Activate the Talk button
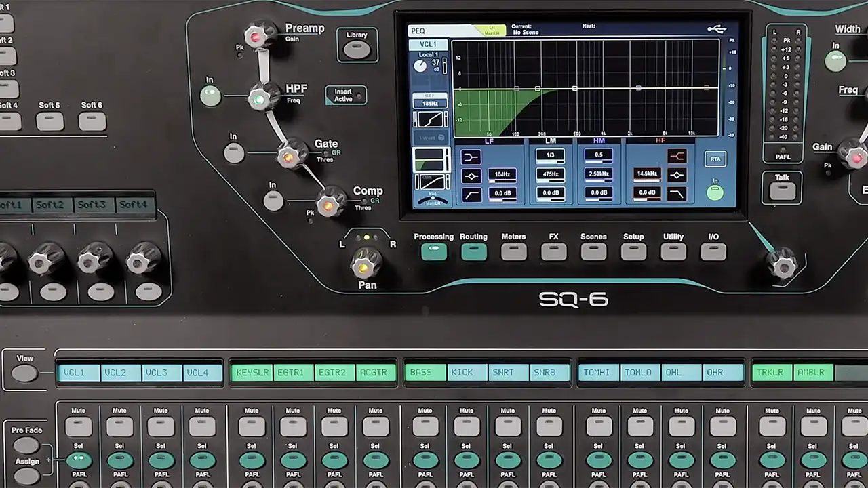Screen dimensions: 868x488 tap(783, 191)
